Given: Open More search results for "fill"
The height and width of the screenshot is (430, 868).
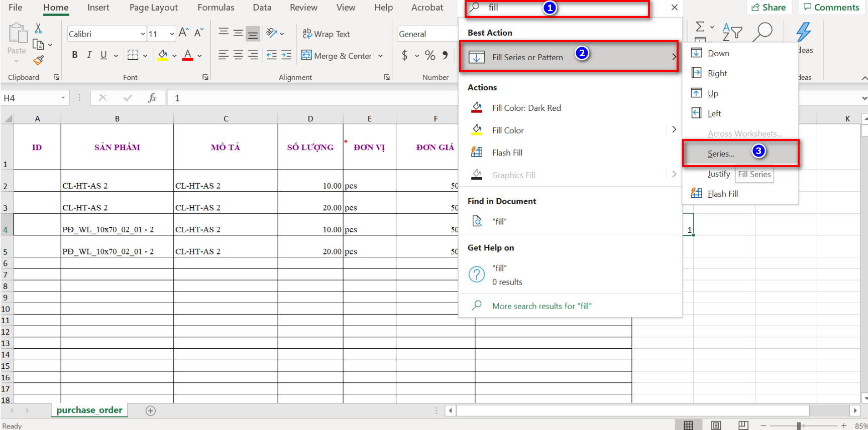Looking at the screenshot, I should [541, 306].
